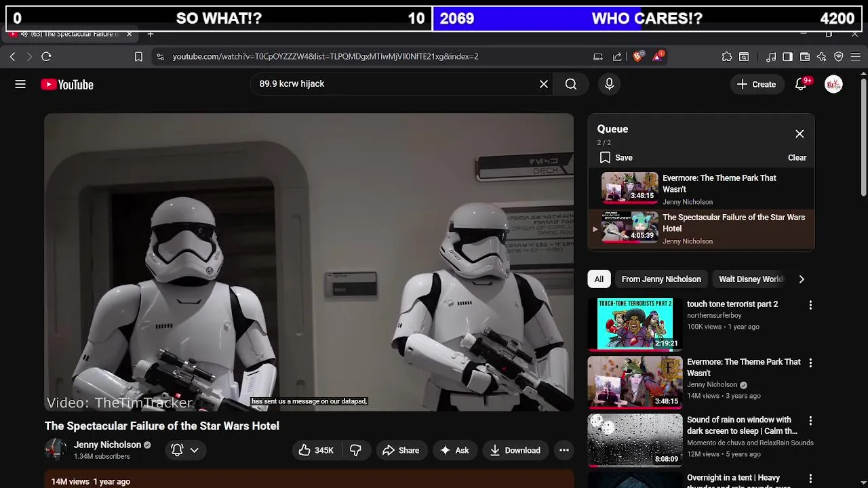Expand the video description box
Screen dimensions: 868x488
tap(309, 479)
